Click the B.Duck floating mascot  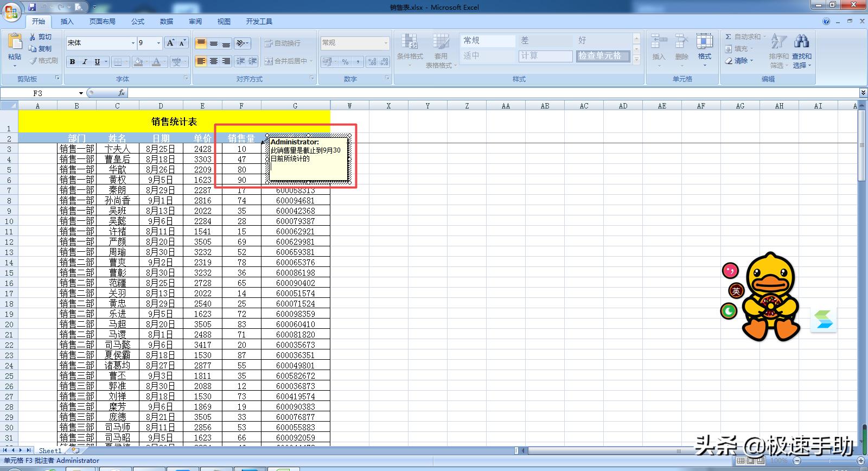pos(770,296)
